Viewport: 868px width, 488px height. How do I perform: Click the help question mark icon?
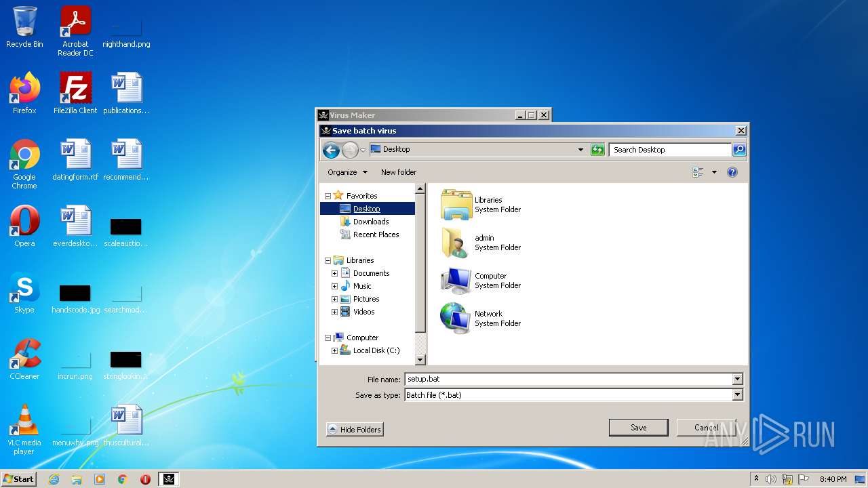coord(732,172)
